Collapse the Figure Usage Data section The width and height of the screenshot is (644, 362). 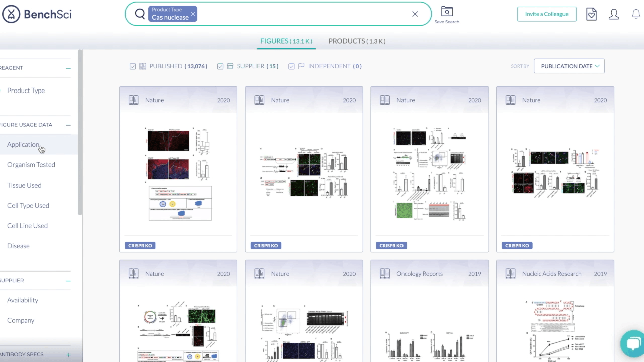click(x=68, y=125)
